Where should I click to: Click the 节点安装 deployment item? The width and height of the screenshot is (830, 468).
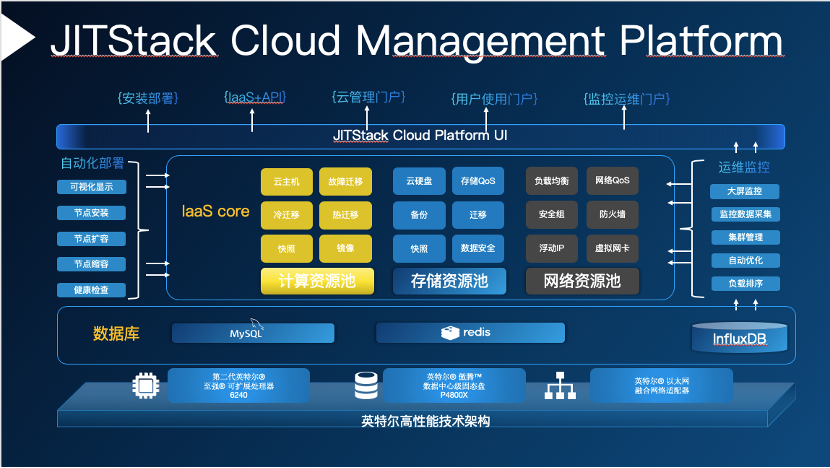click(92, 213)
